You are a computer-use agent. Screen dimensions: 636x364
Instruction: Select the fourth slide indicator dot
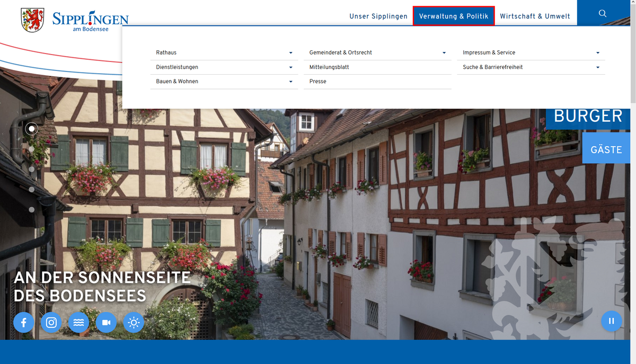tap(32, 189)
